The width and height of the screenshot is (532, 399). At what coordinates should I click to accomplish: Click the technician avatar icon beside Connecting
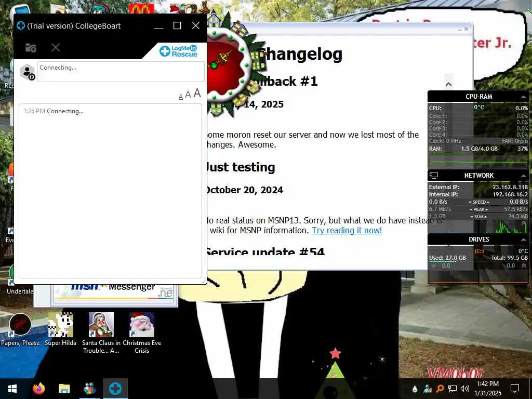pos(28,72)
